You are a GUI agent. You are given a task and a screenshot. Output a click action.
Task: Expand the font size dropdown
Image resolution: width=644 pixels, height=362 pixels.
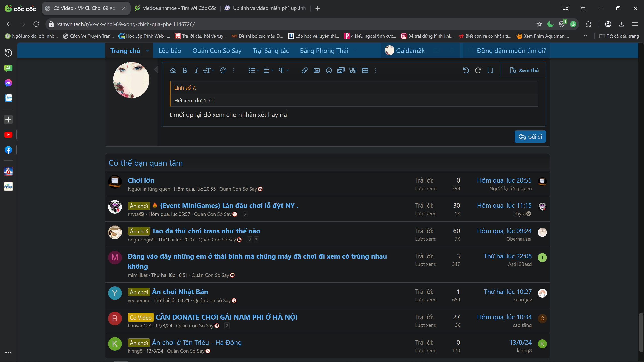click(x=208, y=71)
